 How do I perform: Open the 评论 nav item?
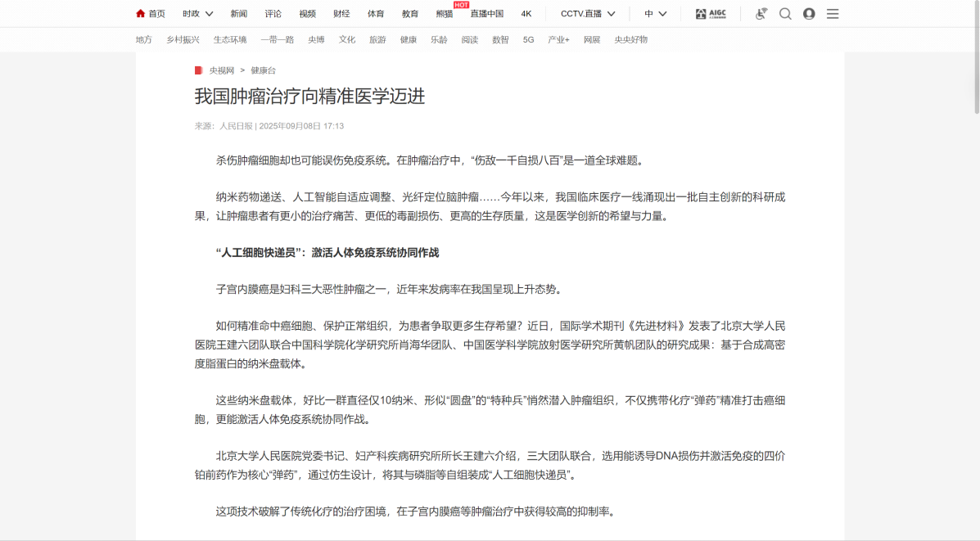pos(273,14)
